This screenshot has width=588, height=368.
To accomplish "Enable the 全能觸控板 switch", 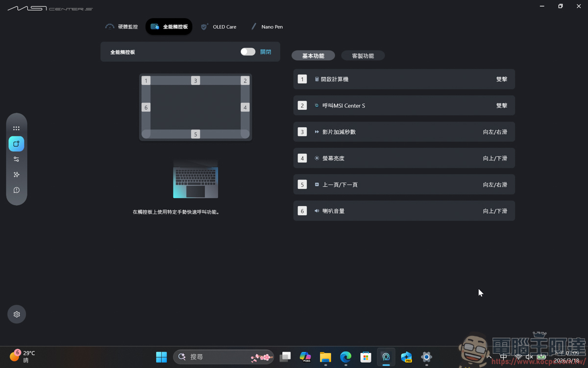I will 247,52.
